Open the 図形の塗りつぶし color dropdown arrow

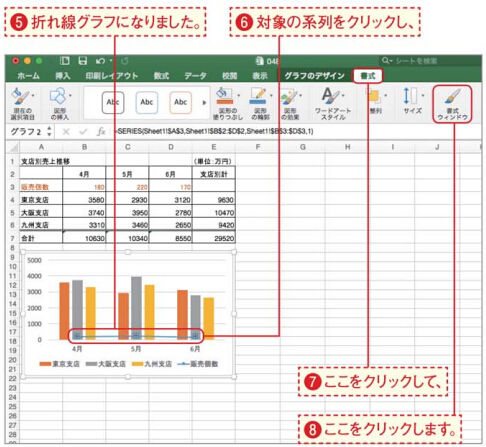click(x=238, y=96)
